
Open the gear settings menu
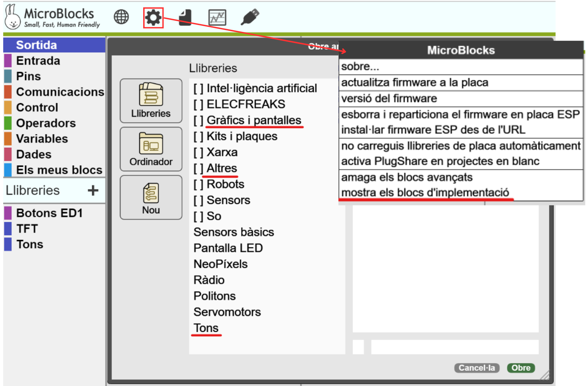coord(153,18)
